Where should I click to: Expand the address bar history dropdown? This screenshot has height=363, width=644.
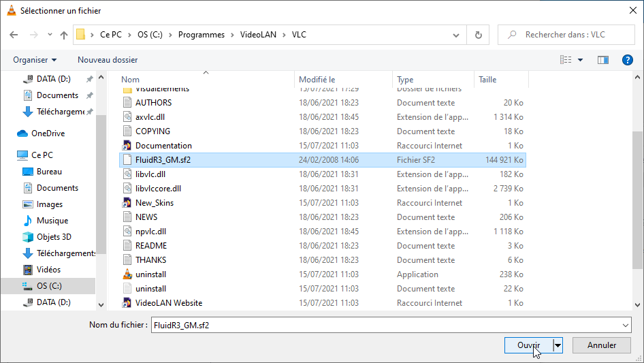tap(456, 35)
